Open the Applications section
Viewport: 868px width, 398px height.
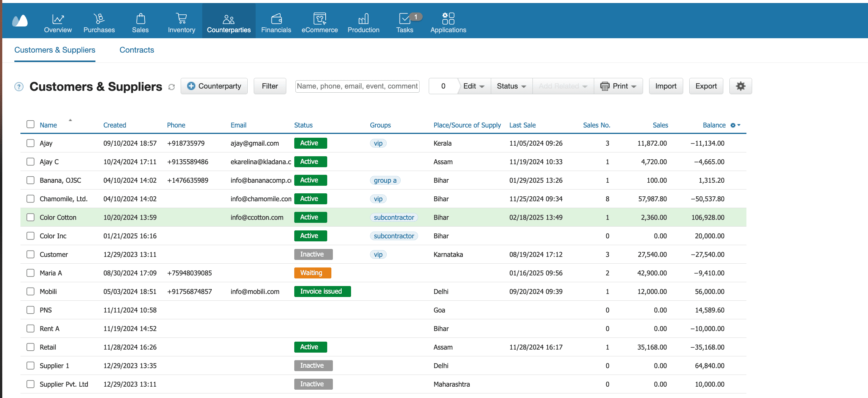click(x=448, y=23)
